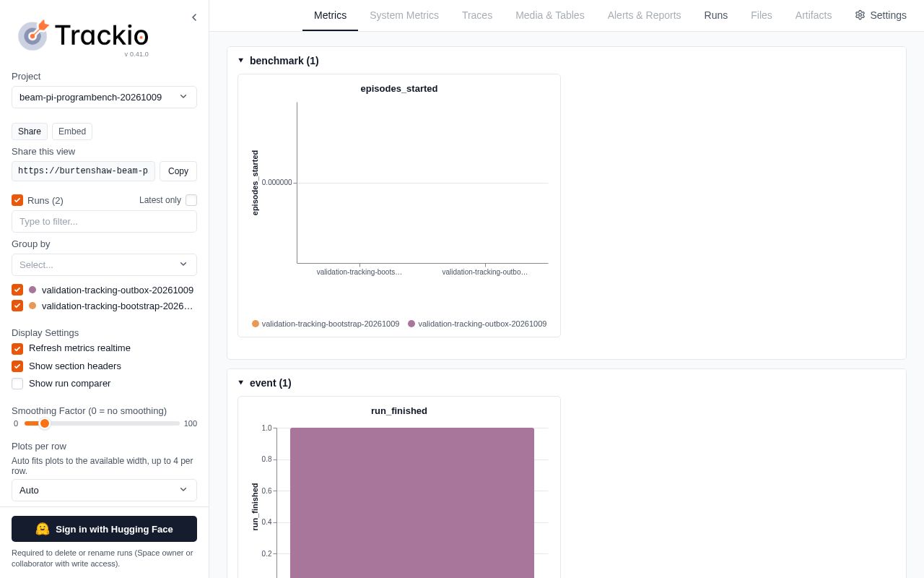The image size is (924, 578).
Task: Disable Refresh metrics realtime
Action: 17,349
